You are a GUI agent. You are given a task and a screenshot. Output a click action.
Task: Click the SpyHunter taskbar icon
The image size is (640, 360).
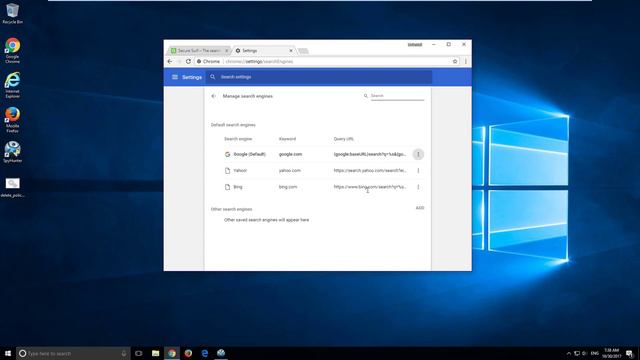(221, 353)
